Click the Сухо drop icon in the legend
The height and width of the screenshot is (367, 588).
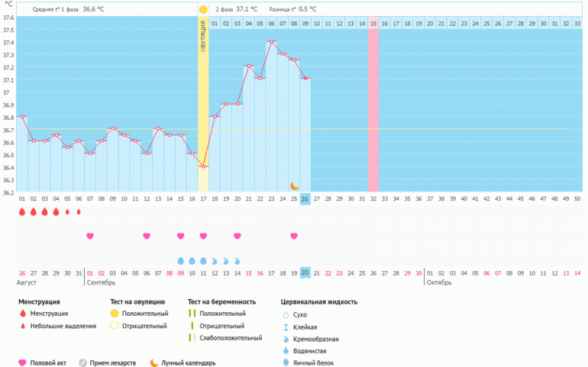pos(286,314)
